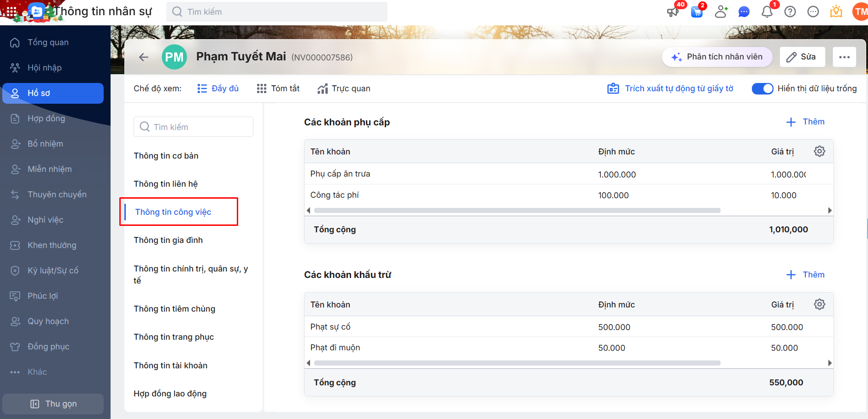Click horizontal scrollbar of allowances table
The image size is (868, 419).
(517, 211)
